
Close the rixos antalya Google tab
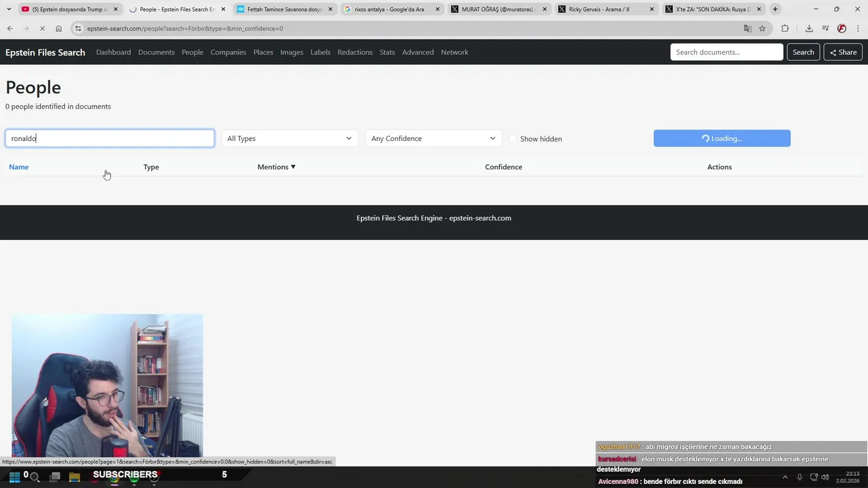point(437,9)
